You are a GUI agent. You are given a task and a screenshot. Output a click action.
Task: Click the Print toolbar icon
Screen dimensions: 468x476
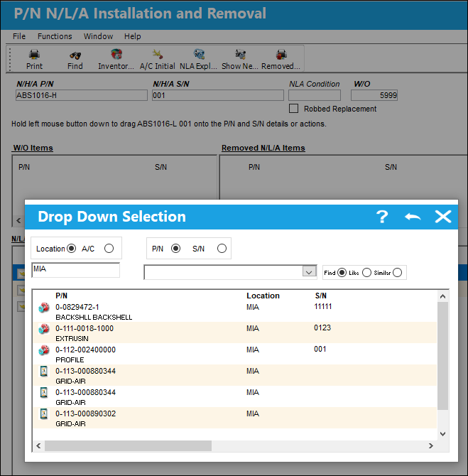[34, 55]
